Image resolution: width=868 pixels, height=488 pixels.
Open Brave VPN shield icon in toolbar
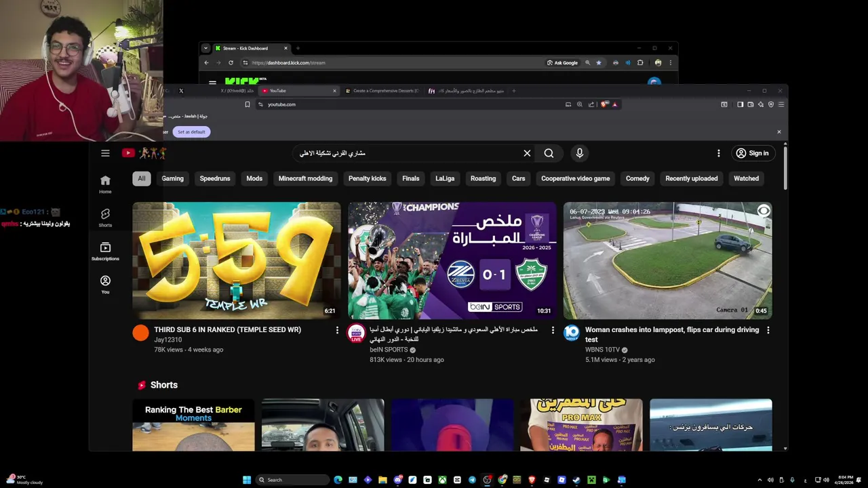coord(771,104)
